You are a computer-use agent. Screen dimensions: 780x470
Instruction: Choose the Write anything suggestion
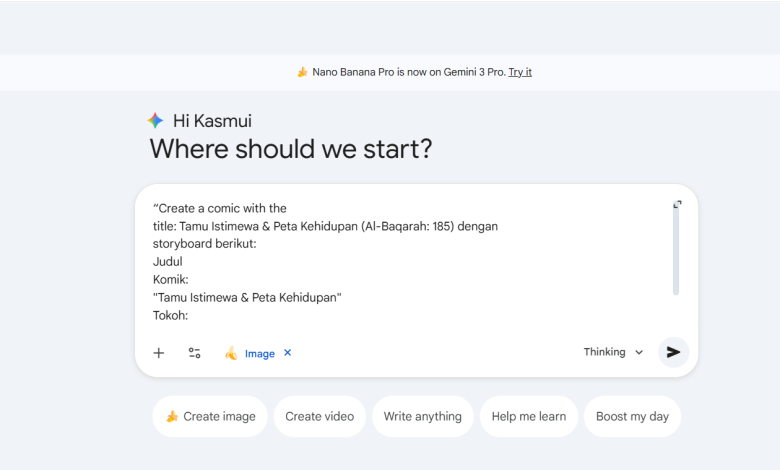pyautogui.click(x=422, y=417)
